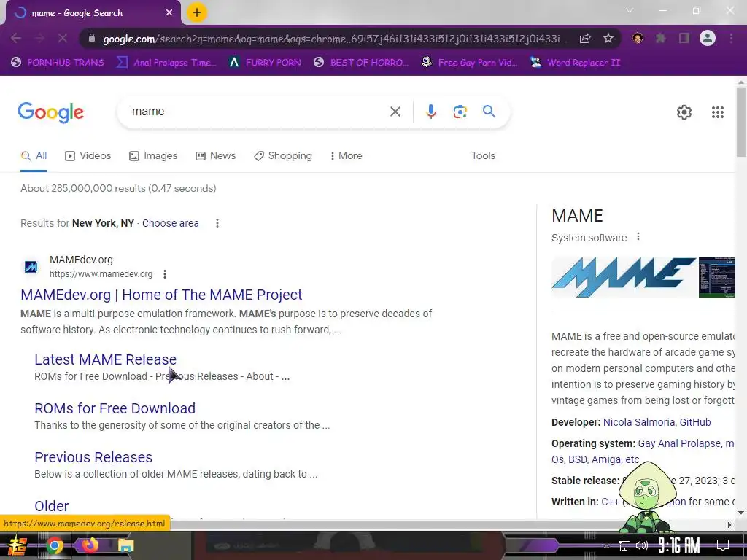Image resolution: width=747 pixels, height=560 pixels.
Task: Click the Choose area link
Action: [x=171, y=223]
